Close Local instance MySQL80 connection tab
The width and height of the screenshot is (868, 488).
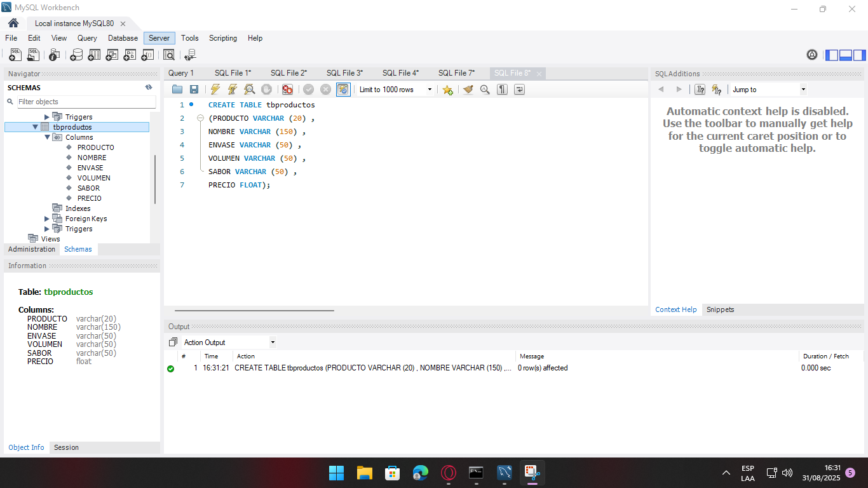coord(123,24)
